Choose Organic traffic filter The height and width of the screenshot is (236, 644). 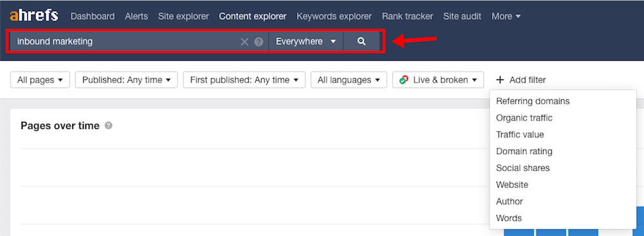pyautogui.click(x=563, y=118)
